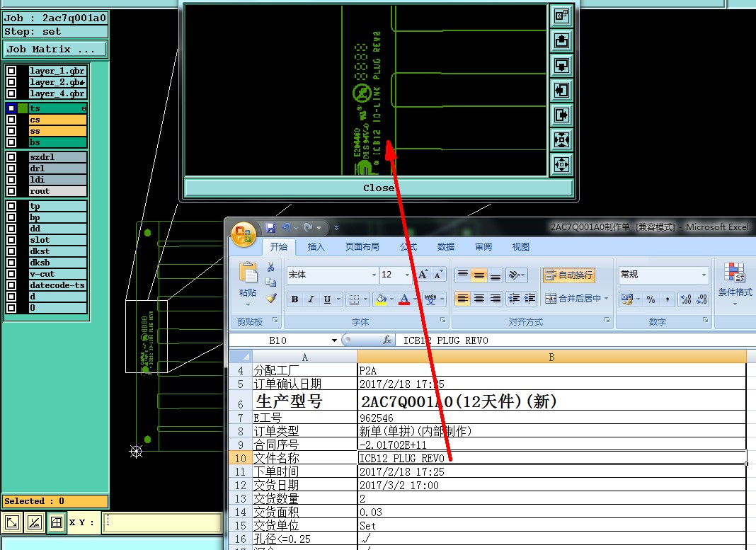
Task: Toggle the checkbox for the drl layer
Action: tap(11, 168)
